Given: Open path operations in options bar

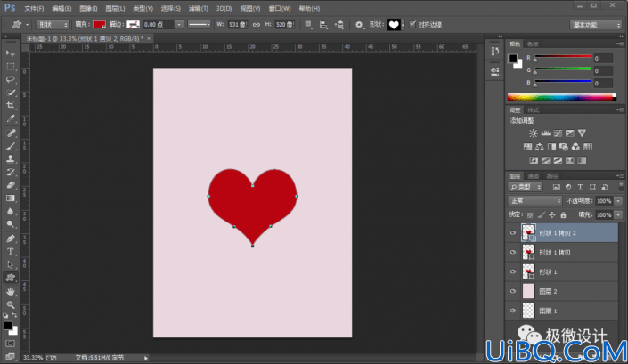Looking at the screenshot, I should click(x=308, y=24).
